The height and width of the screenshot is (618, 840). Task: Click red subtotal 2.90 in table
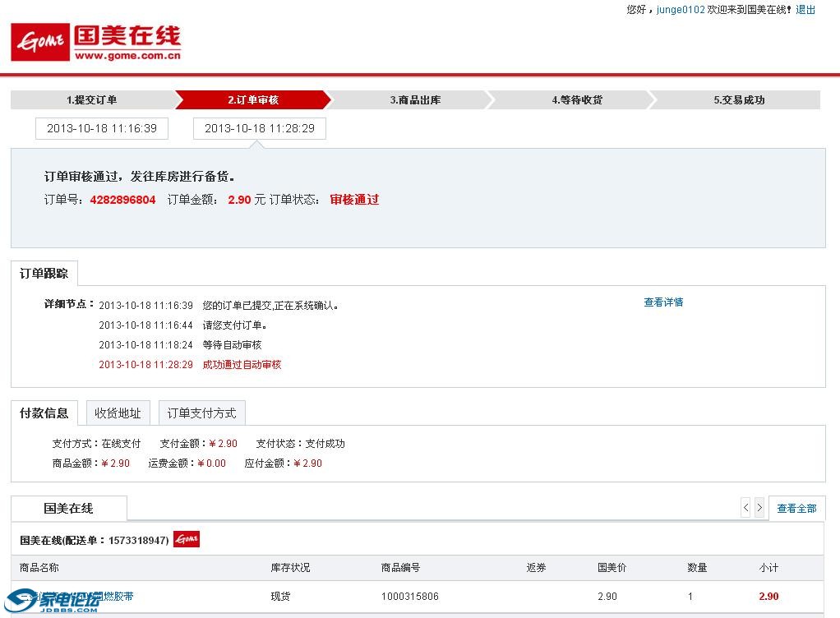(x=768, y=596)
